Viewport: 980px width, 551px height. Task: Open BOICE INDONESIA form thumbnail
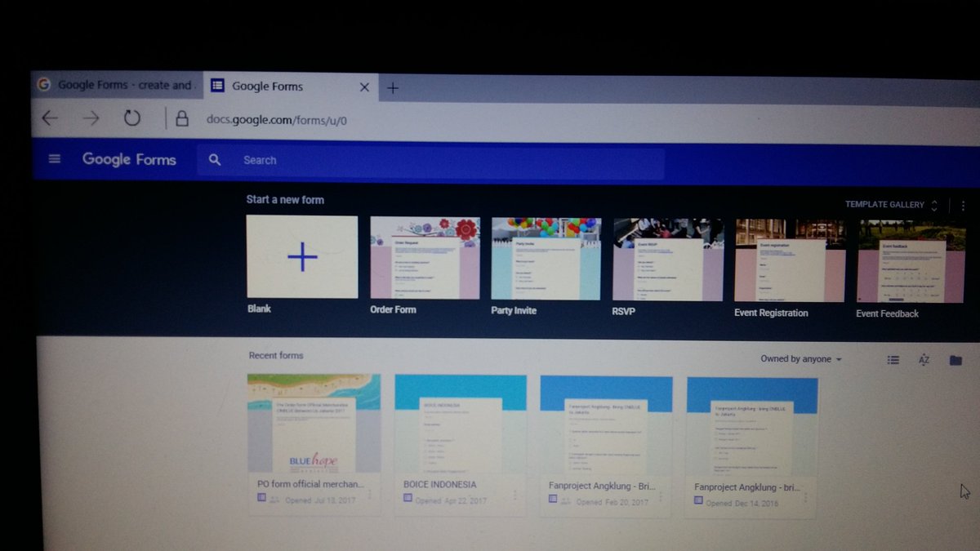coord(461,424)
